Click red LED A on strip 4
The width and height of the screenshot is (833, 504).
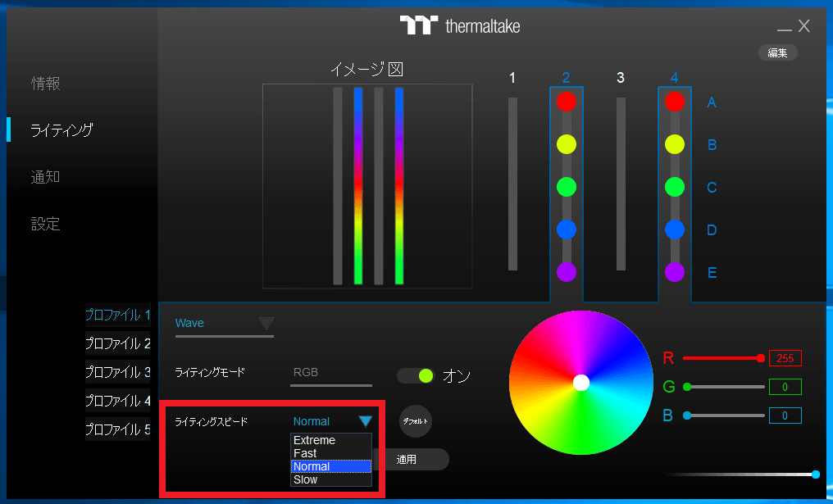pyautogui.click(x=675, y=102)
